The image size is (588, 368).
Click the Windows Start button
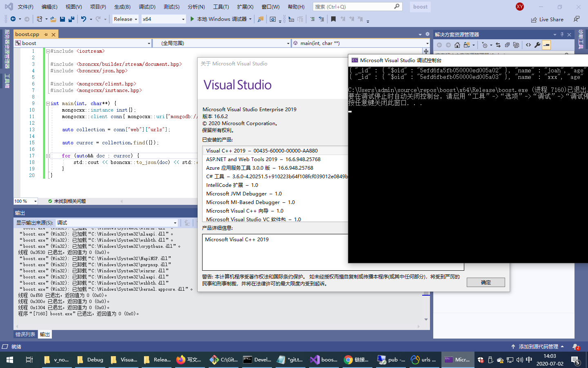10,360
